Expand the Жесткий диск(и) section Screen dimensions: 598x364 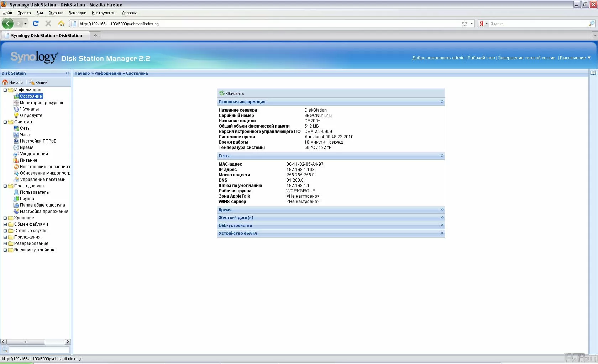coord(442,218)
